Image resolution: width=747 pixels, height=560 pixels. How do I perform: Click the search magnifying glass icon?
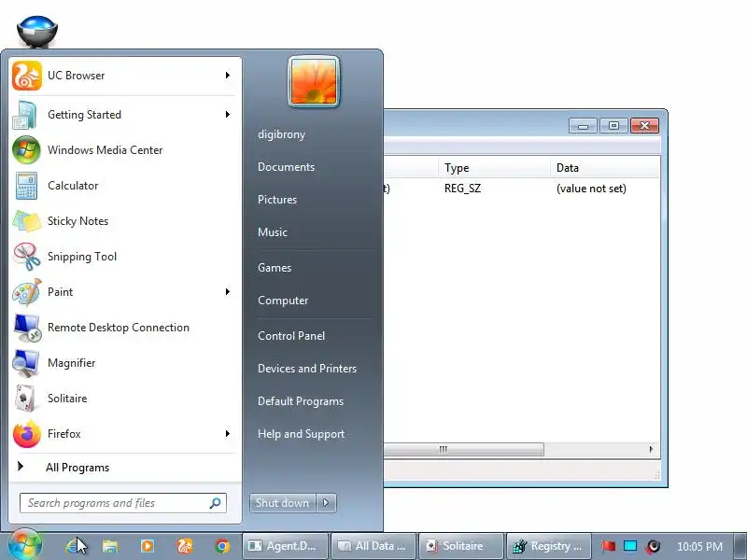[215, 503]
